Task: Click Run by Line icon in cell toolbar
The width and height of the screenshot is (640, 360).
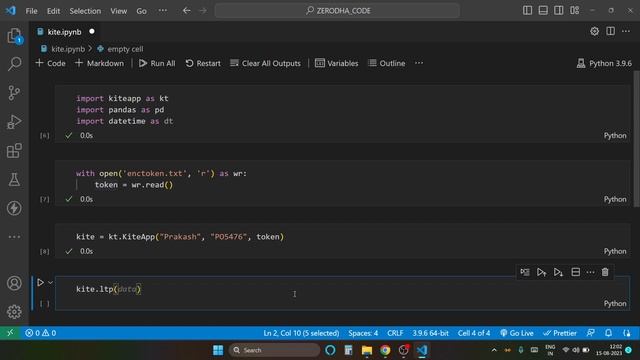Action: tap(525, 272)
